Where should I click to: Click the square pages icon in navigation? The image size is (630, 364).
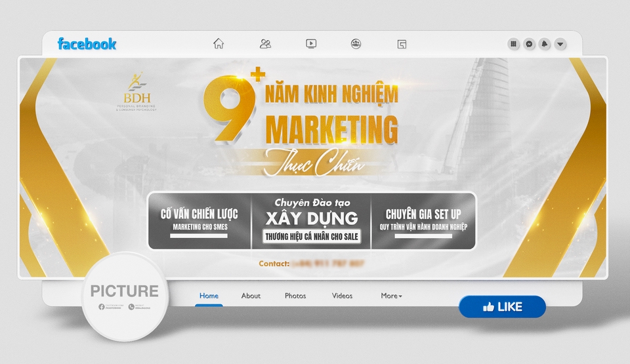402,44
